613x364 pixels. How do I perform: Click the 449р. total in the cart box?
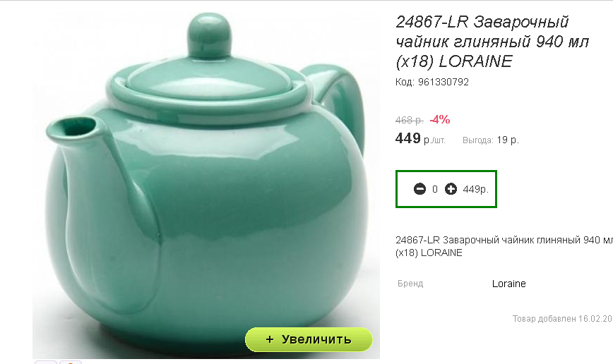[476, 190]
